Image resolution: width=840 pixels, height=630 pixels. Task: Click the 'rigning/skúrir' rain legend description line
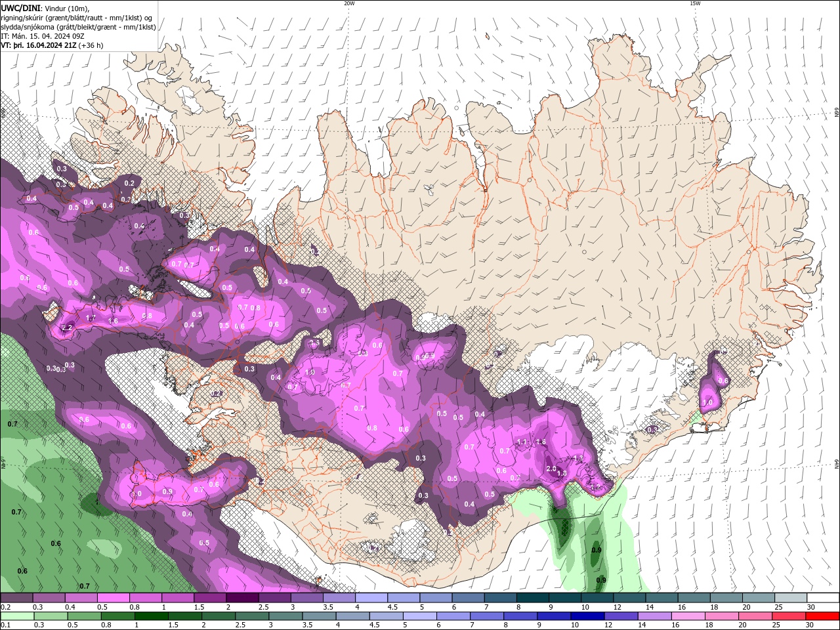pyautogui.click(x=77, y=18)
